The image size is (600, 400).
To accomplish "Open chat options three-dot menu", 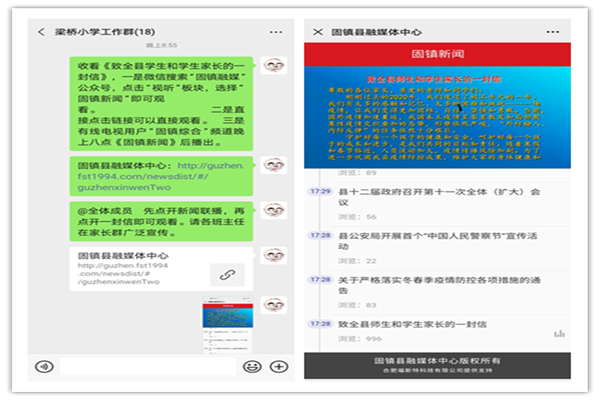I will (x=276, y=32).
